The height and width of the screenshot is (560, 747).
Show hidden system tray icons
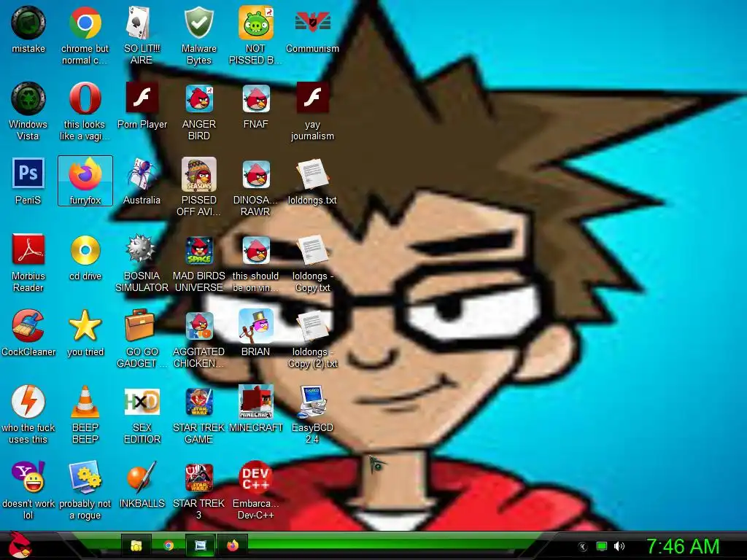(x=582, y=547)
